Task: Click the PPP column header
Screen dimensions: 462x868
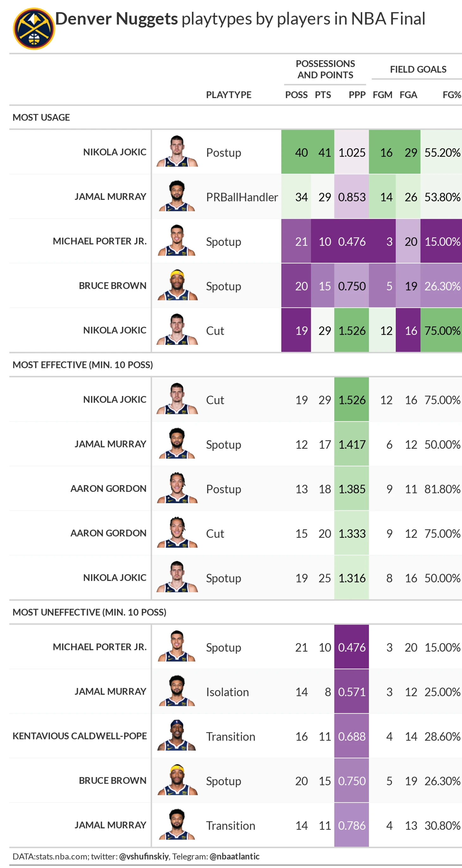Action: click(357, 95)
